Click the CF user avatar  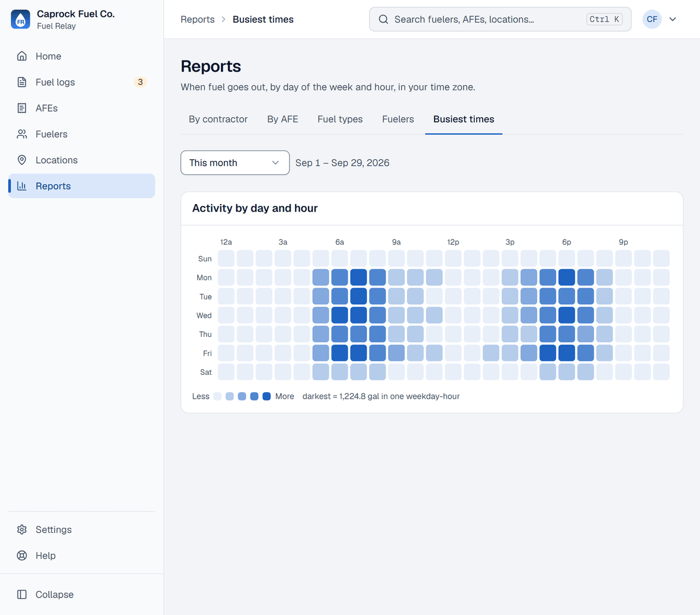(x=652, y=19)
